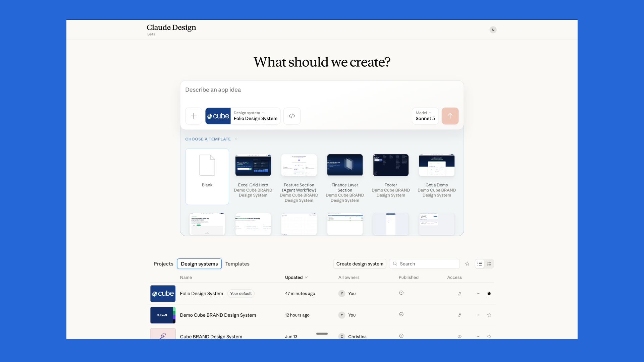Click the Claude Design logo title
The height and width of the screenshot is (362, 644).
pyautogui.click(x=171, y=27)
